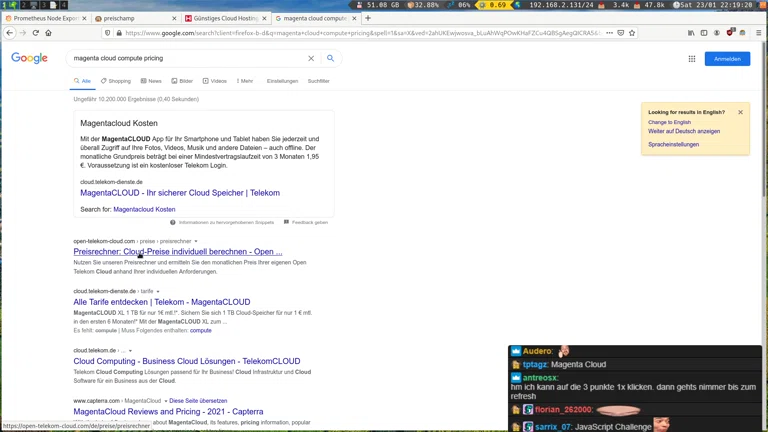
Task: Expand options arrow for open-telekom-cloud.com result
Action: click(x=196, y=241)
